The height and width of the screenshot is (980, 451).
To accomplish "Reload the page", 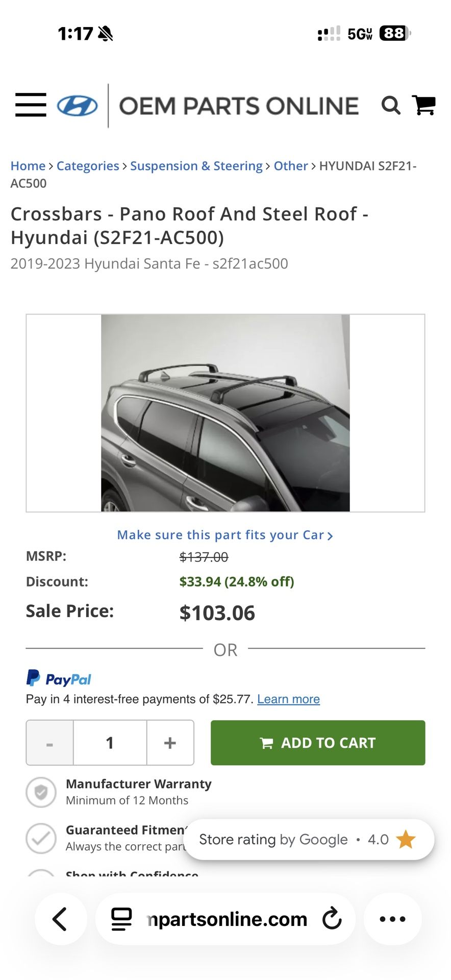I will click(332, 919).
